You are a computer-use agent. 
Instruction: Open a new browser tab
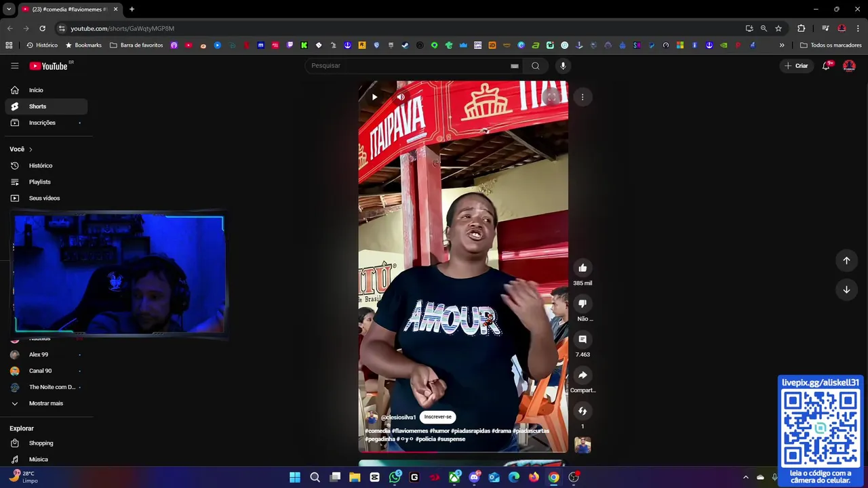click(132, 9)
